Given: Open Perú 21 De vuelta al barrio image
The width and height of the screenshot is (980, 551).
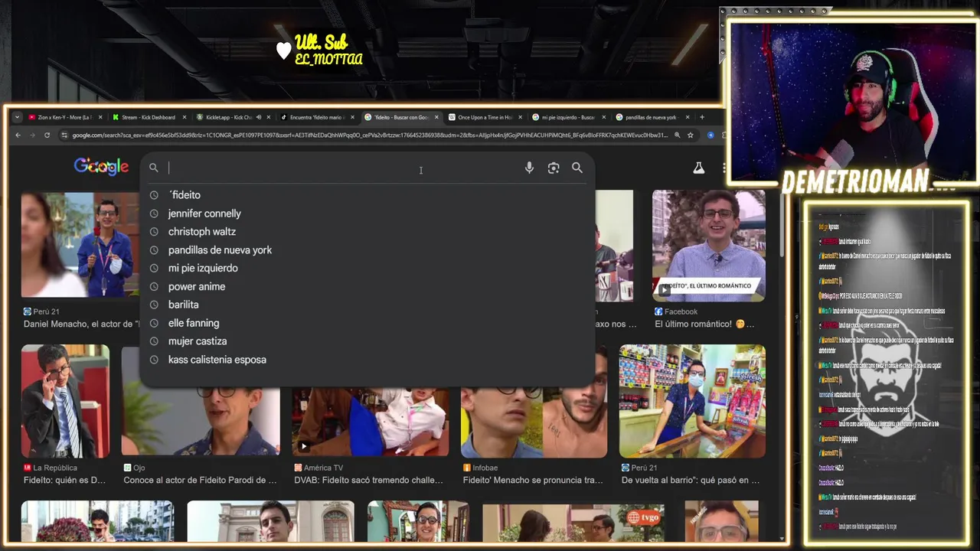Looking at the screenshot, I should coord(692,401).
